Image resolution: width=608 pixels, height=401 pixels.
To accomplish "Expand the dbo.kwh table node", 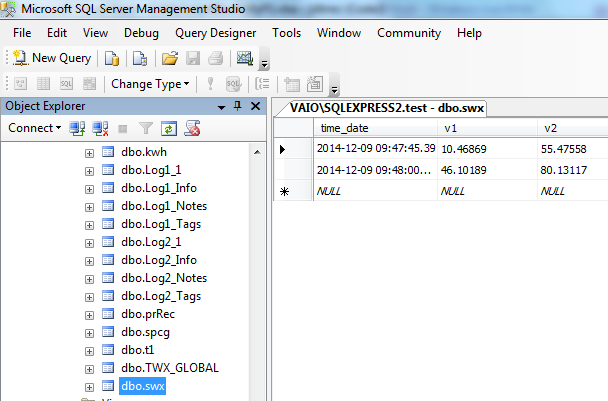I will [90, 154].
